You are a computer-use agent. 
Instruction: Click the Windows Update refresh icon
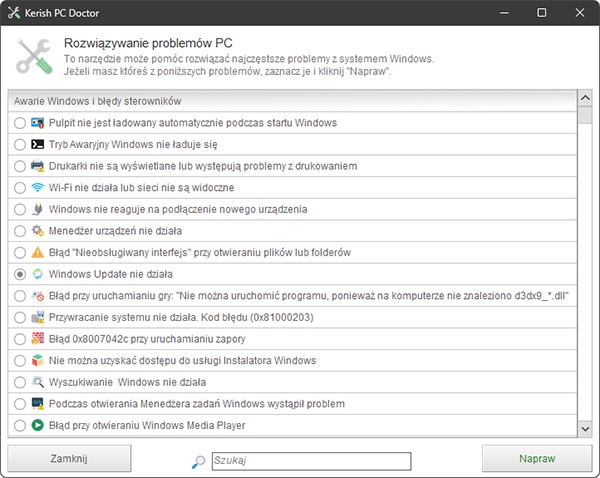click(x=38, y=274)
